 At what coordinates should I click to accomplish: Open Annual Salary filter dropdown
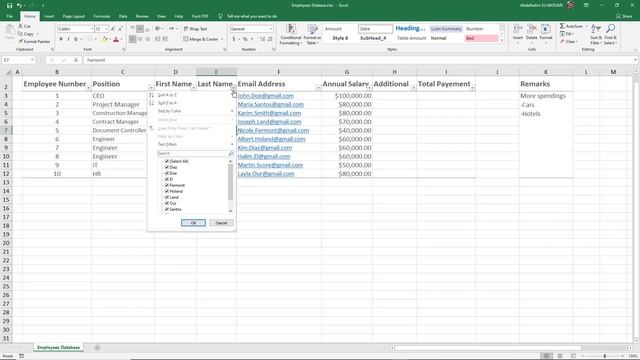[369, 88]
